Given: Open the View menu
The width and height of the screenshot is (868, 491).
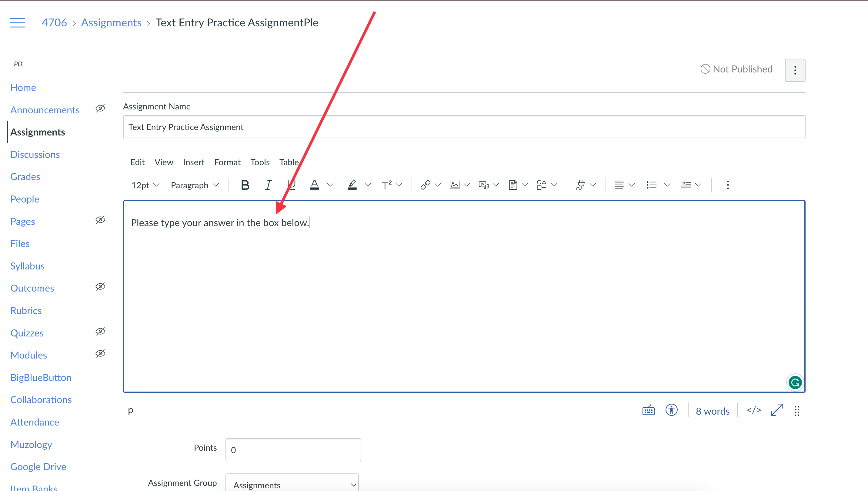Looking at the screenshot, I should pyautogui.click(x=164, y=162).
